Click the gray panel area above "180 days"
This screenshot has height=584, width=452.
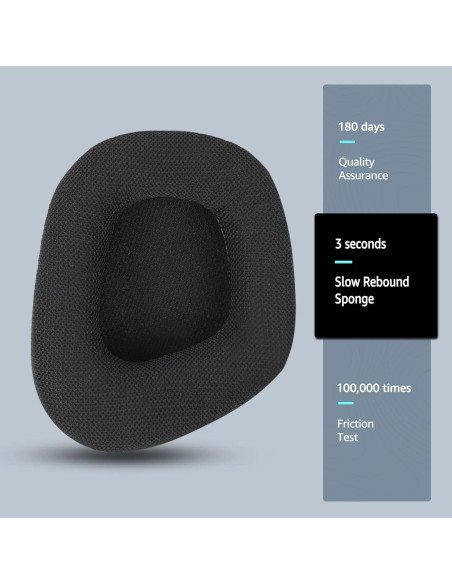point(377,101)
